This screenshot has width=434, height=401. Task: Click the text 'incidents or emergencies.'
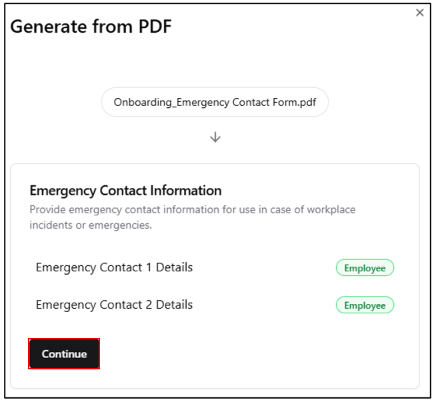point(91,225)
